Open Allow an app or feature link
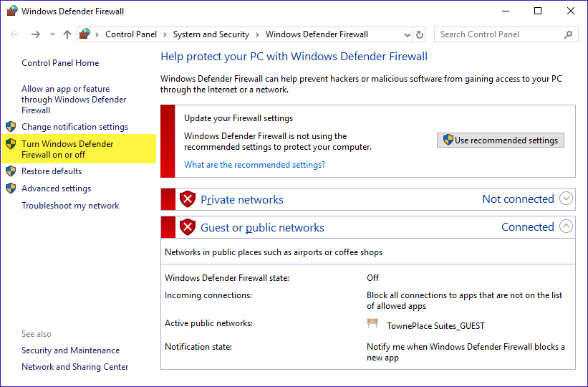This screenshot has height=387, width=588. click(x=74, y=100)
